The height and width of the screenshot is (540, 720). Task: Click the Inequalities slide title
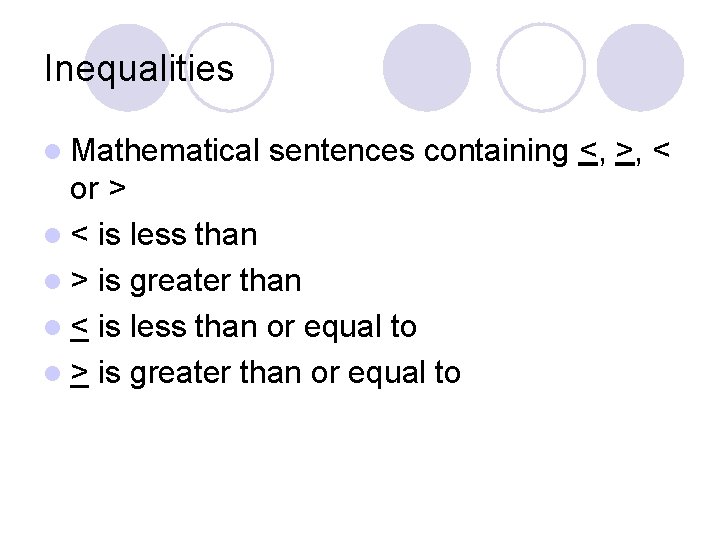pyautogui.click(x=139, y=69)
